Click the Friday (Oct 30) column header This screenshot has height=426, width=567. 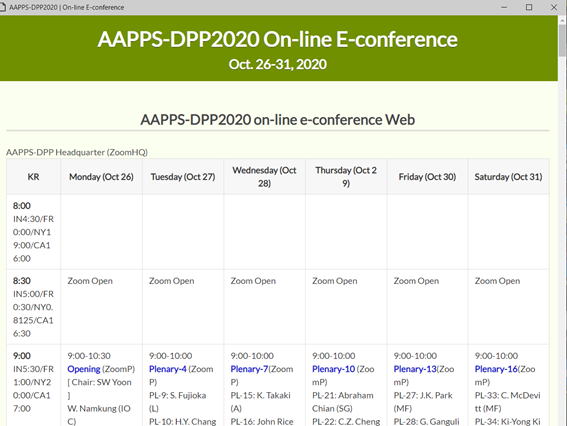[427, 177]
